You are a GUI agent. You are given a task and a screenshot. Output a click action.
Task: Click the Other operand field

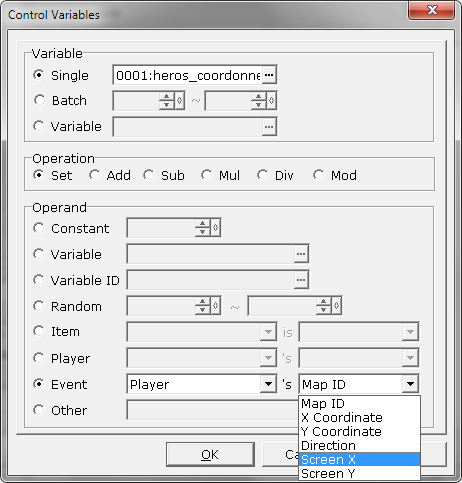click(x=213, y=410)
